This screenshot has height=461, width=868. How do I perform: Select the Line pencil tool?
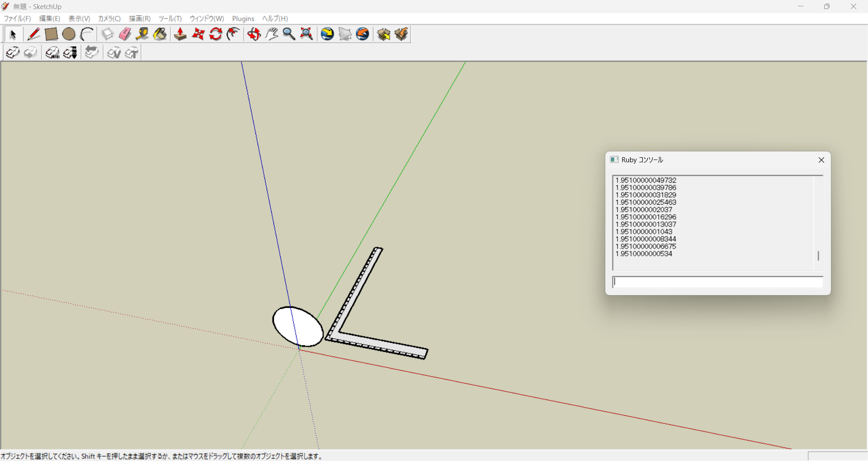tap(33, 34)
